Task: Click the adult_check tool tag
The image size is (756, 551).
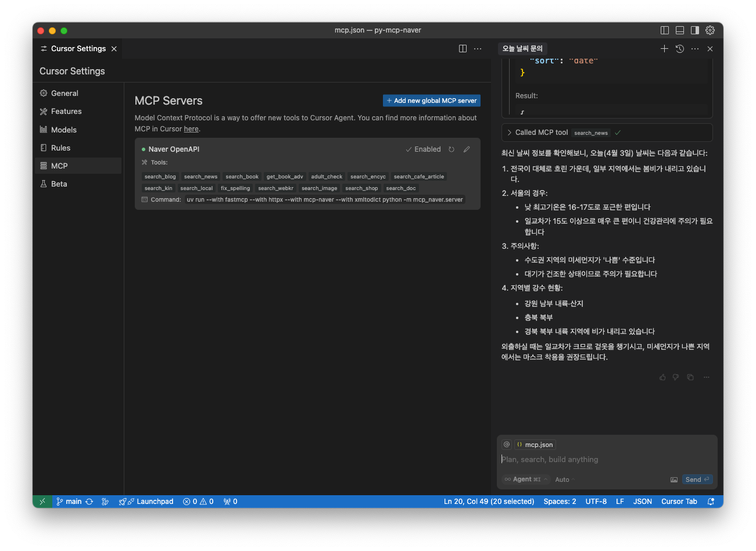Action: coord(327,177)
